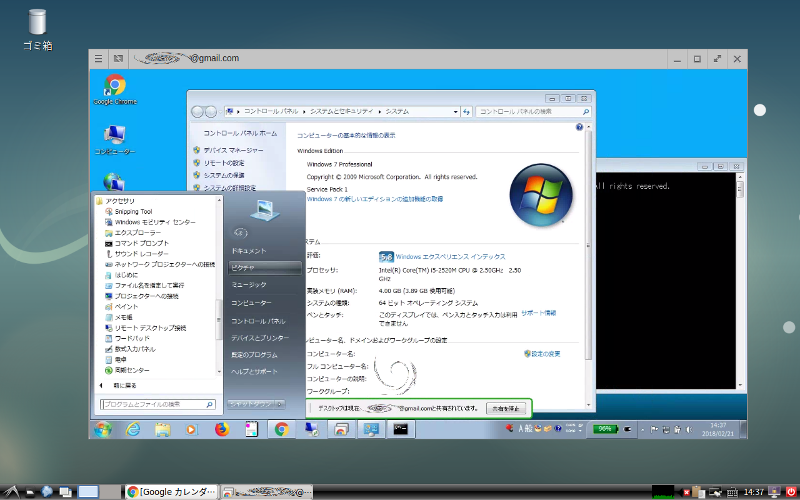This screenshot has width=800, height=500.
Task: Click the help question-mark icon in System window
Action: coord(579,127)
